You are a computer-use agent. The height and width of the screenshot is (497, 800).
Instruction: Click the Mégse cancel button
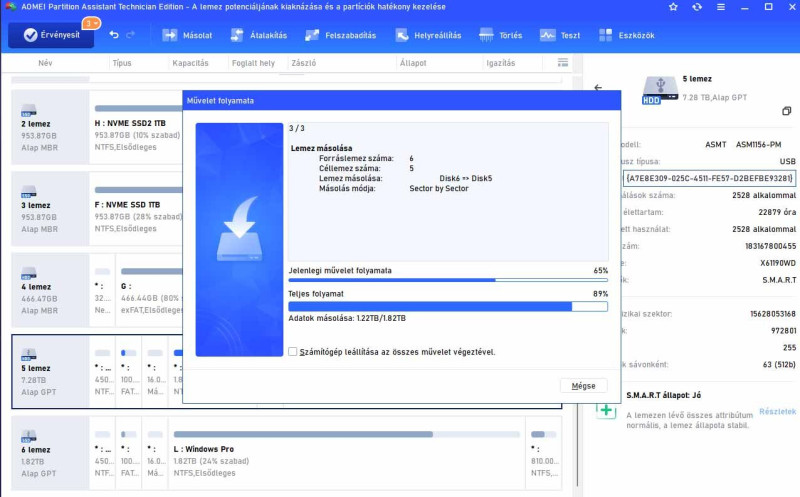(x=583, y=386)
